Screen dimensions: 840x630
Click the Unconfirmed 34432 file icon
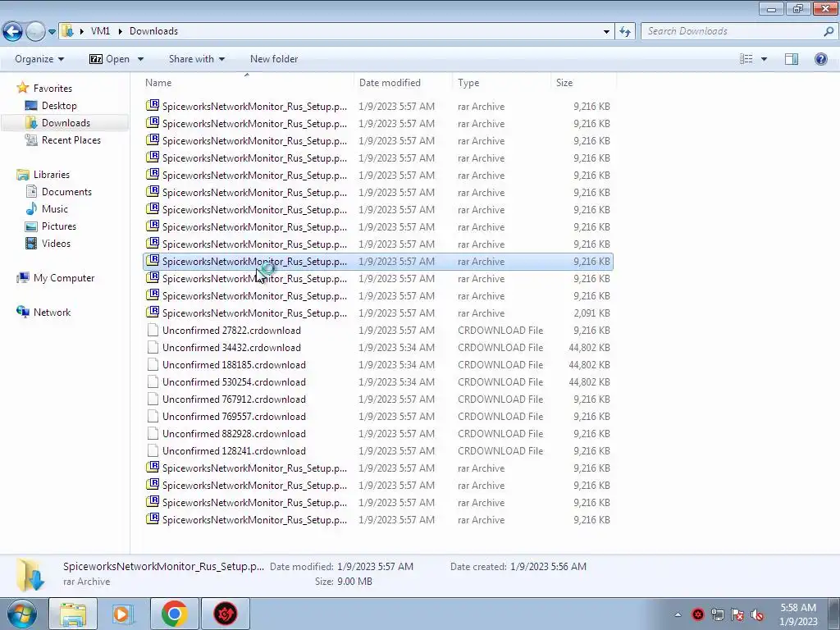click(153, 347)
